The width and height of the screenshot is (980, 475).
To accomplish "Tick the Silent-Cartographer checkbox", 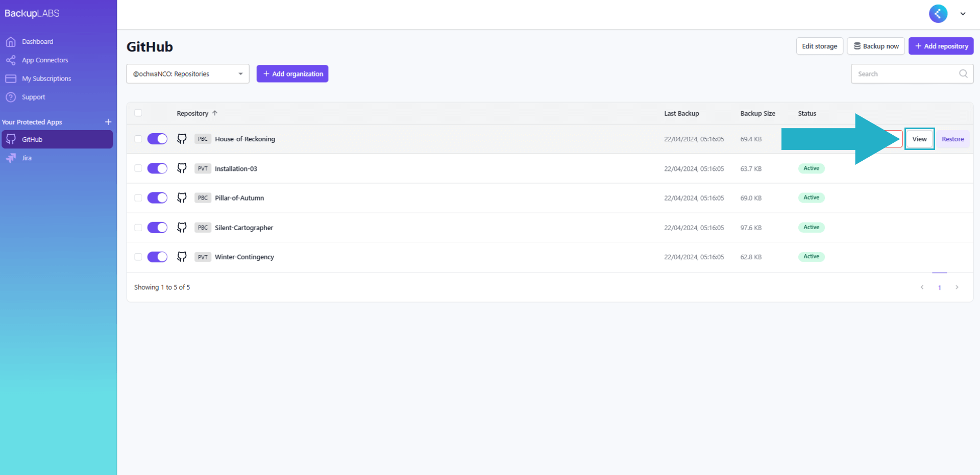I will (x=138, y=228).
